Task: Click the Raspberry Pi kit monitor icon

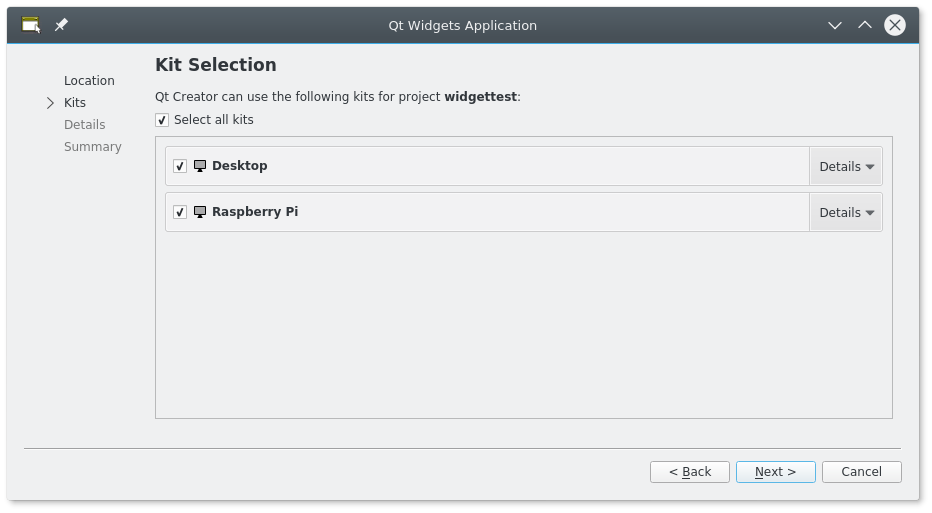Action: tap(200, 212)
